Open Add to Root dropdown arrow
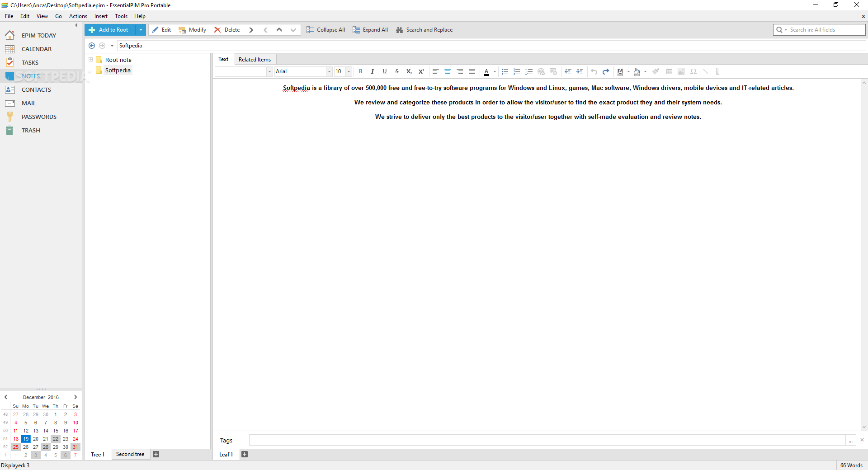This screenshot has width=868, height=470. tap(141, 30)
